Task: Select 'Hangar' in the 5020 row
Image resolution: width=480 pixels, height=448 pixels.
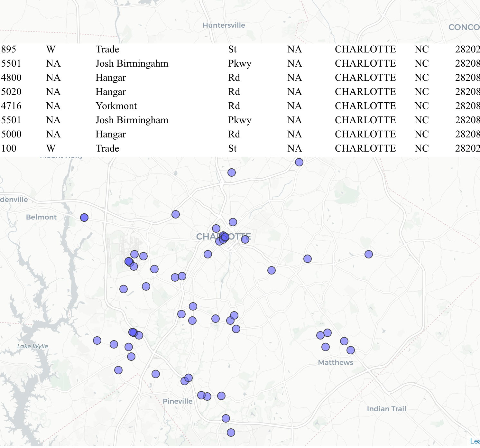Action: point(111,92)
